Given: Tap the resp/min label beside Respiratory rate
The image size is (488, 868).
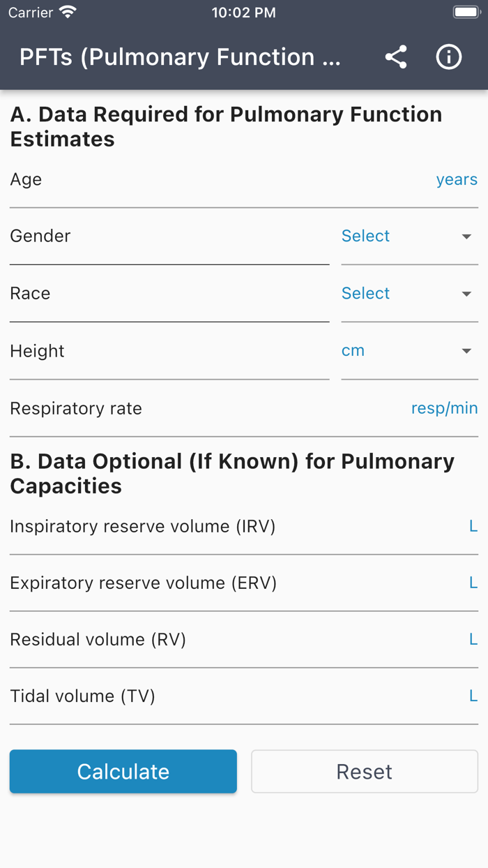Looking at the screenshot, I should (x=444, y=408).
